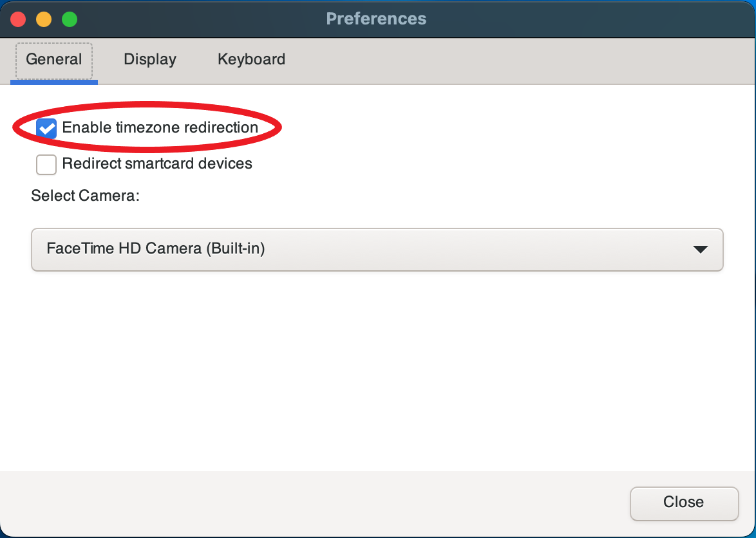Viewport: 756px width, 538px height.
Task: Select the General tab
Action: click(53, 59)
